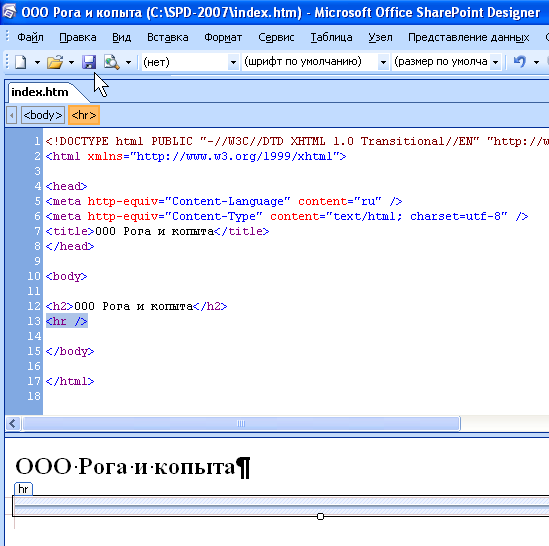This screenshot has width=549, height=546.
Task: Click the horizontal rule's bottom resize handle
Action: (320, 516)
